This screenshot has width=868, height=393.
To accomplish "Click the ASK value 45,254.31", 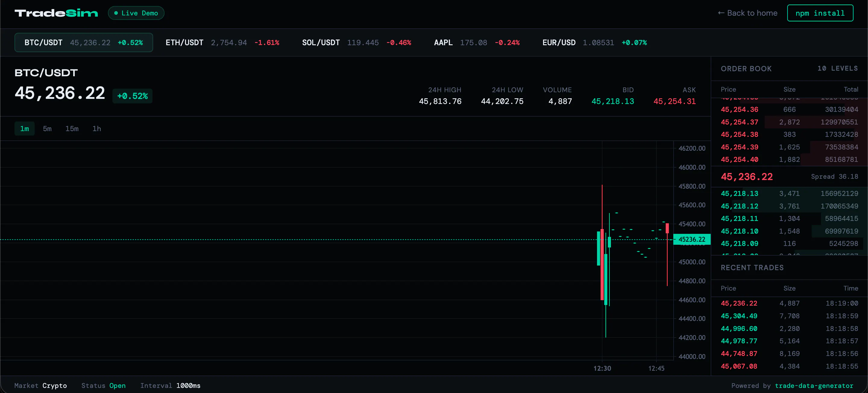I will (675, 102).
